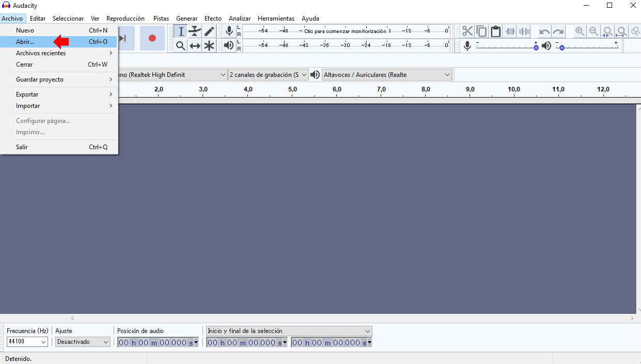The image size is (641, 364).
Task: Select the Multi-tool asterisk icon
Action: [x=209, y=46]
